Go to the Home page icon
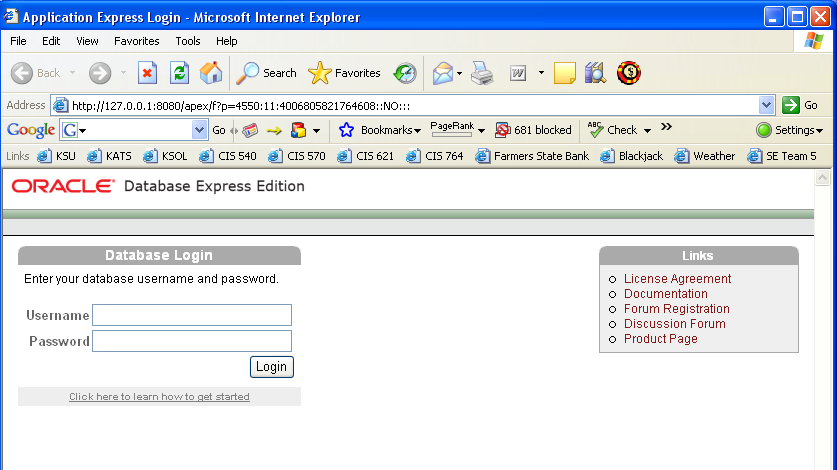 (x=211, y=73)
